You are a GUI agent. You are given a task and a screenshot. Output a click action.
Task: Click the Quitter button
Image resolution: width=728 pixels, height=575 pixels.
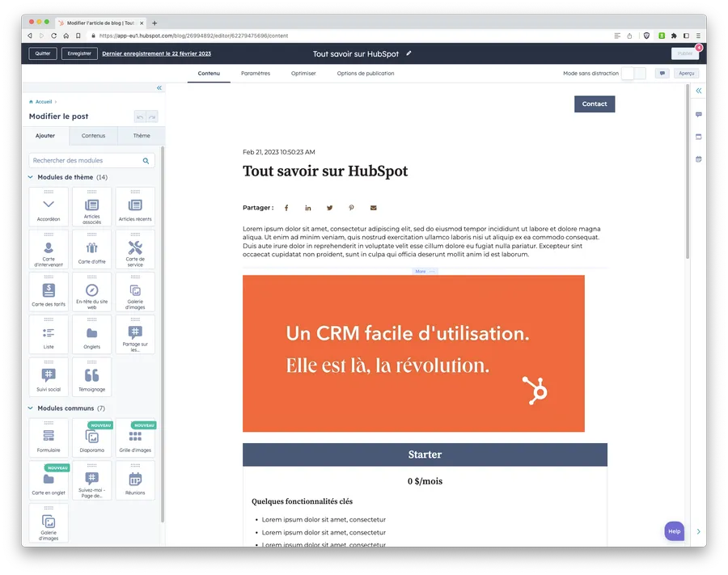(x=43, y=53)
